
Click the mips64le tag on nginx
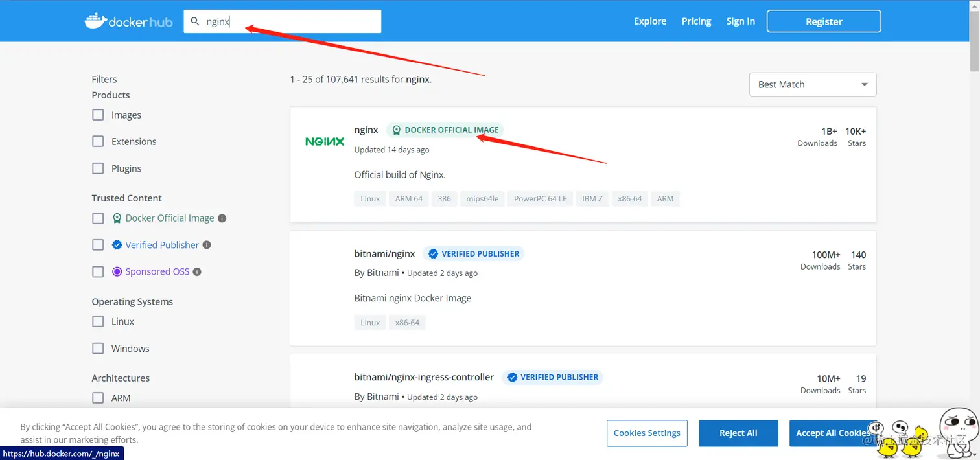(482, 199)
